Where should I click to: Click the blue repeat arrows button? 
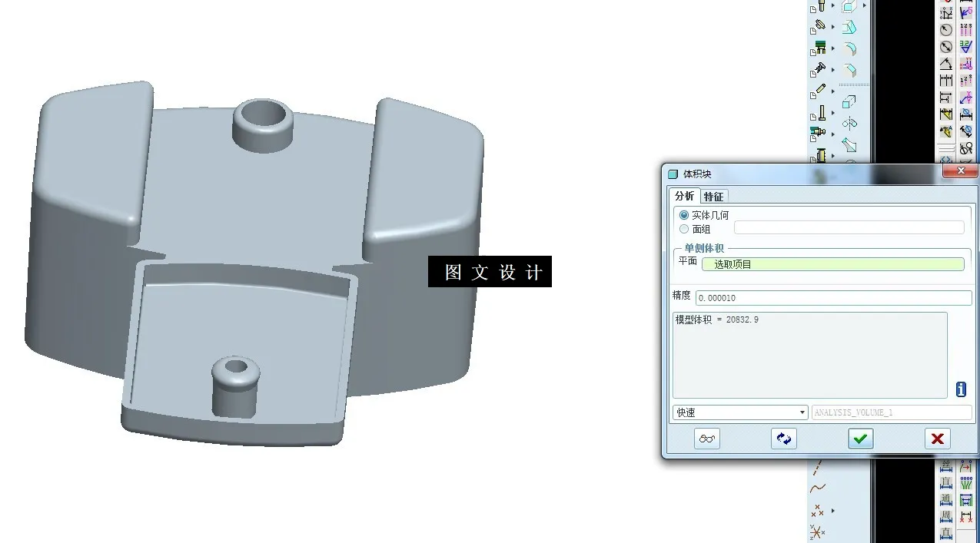pos(784,439)
